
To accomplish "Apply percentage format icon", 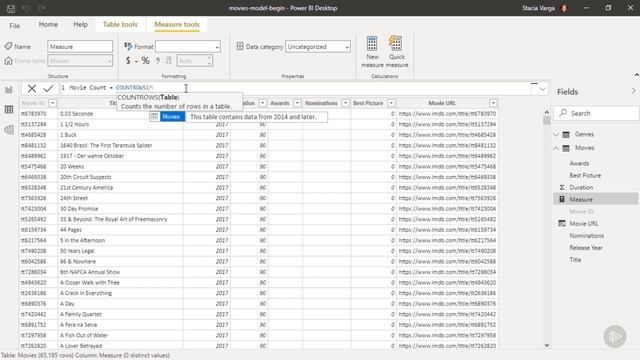I will pos(146,61).
